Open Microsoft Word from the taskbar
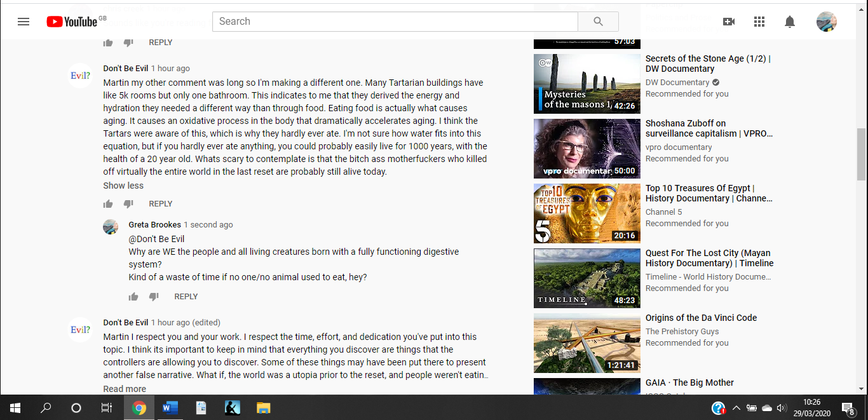The image size is (868, 420). [x=170, y=408]
